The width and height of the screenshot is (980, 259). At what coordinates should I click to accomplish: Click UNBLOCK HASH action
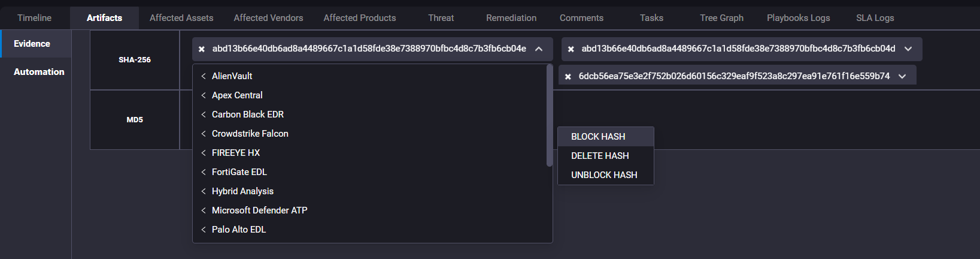[605, 175]
